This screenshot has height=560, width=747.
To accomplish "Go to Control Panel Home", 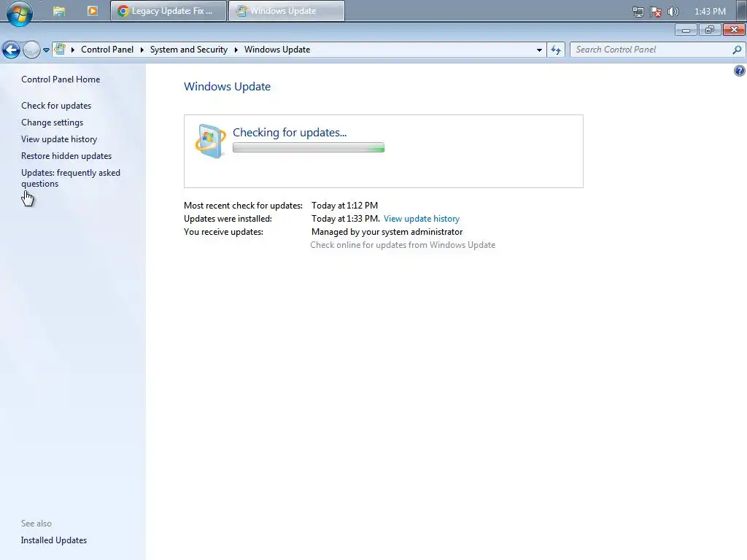I will tap(61, 79).
